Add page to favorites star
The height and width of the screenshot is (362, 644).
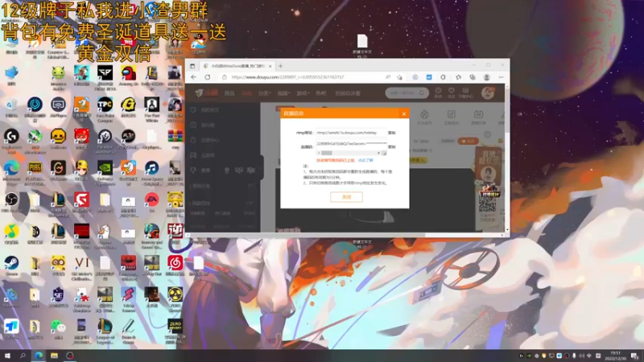(399, 77)
